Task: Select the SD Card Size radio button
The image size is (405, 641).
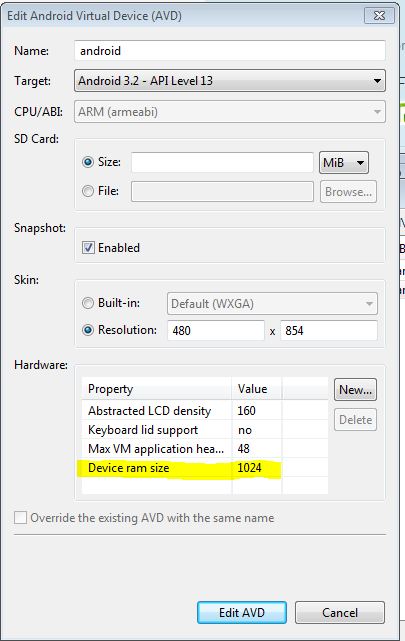Action: [88, 162]
